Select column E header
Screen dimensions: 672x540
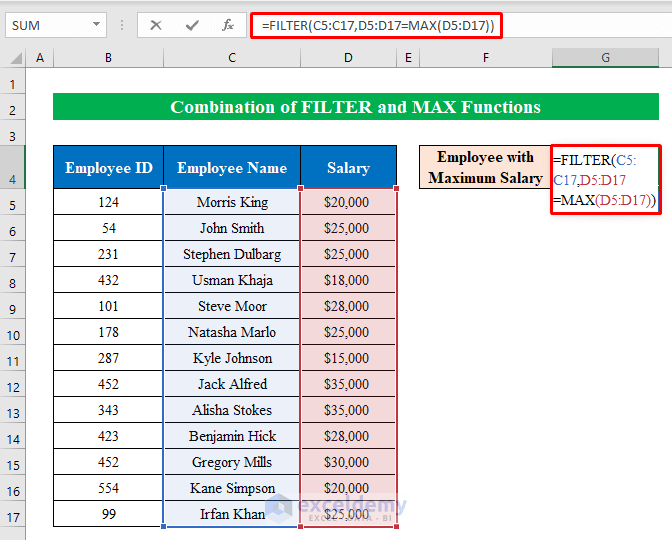[408, 58]
